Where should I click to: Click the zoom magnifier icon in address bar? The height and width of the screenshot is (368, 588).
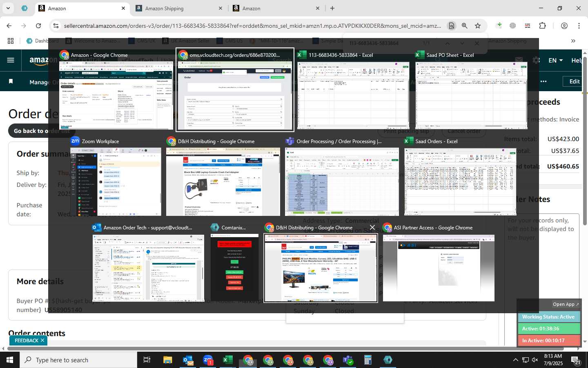tap(465, 26)
